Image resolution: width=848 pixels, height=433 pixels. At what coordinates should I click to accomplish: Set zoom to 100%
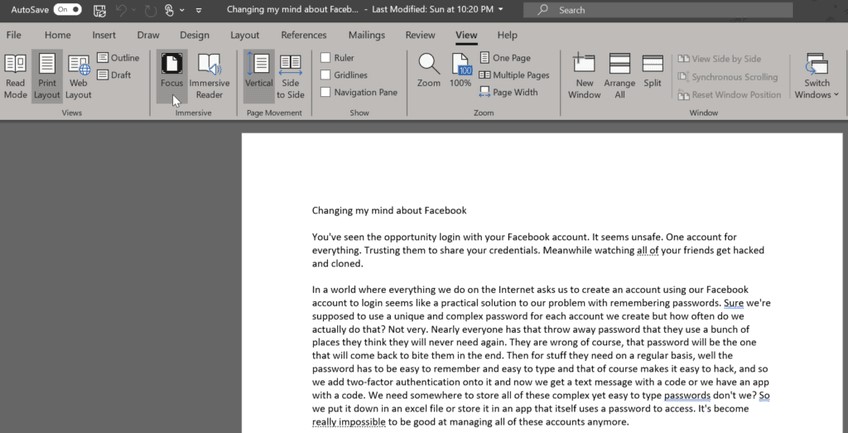[460, 71]
